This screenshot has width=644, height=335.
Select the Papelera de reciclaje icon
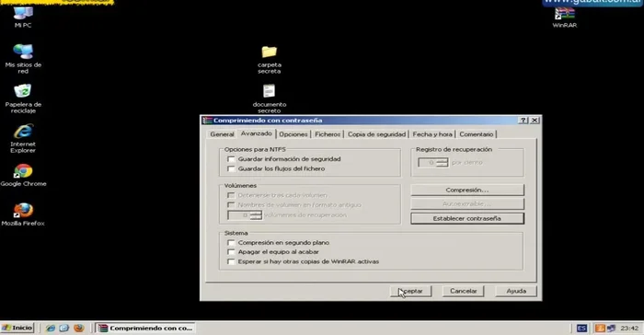coord(23,98)
